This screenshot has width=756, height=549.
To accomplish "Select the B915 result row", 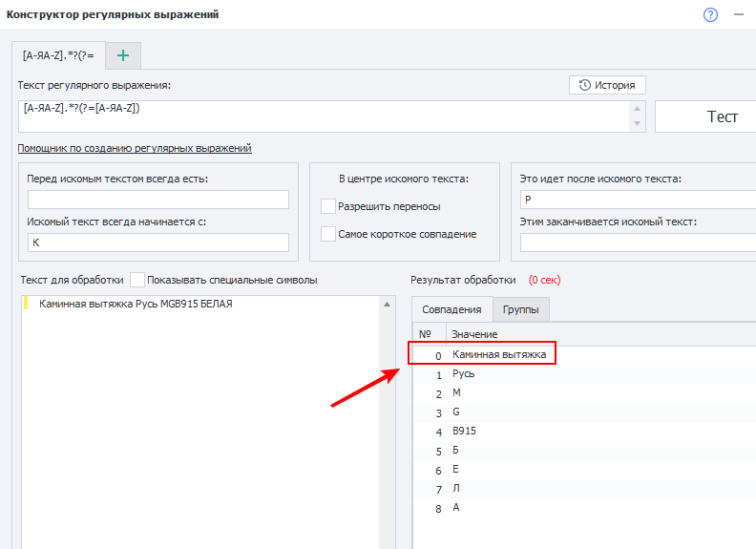I will click(x=464, y=431).
